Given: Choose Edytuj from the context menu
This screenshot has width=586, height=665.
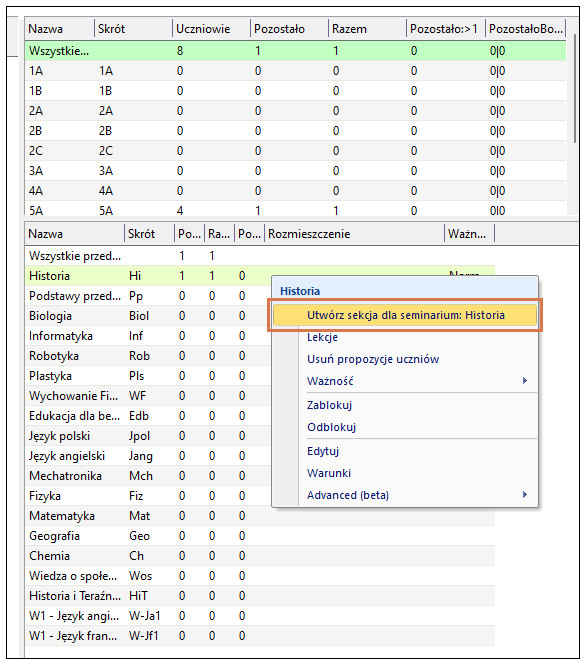Looking at the screenshot, I should 405,451.
